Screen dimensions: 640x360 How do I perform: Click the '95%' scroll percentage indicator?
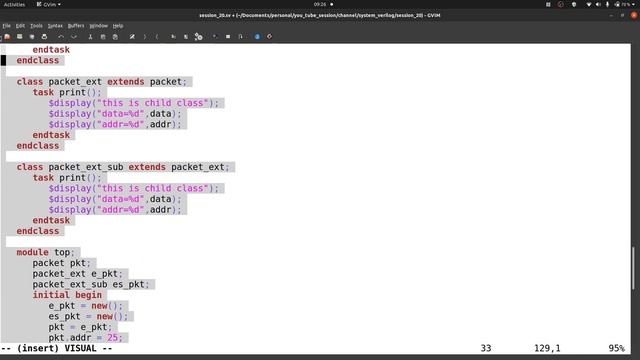pyautogui.click(x=616, y=348)
